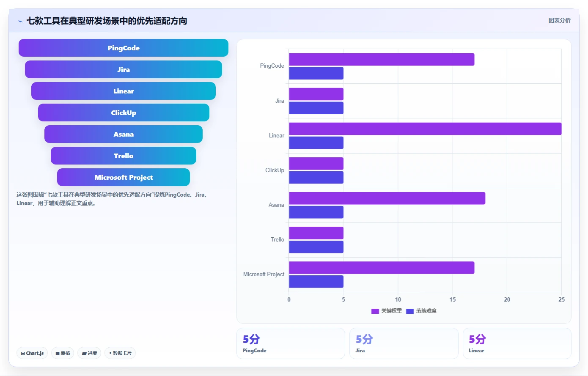Click the Linear y-axis label

point(277,136)
